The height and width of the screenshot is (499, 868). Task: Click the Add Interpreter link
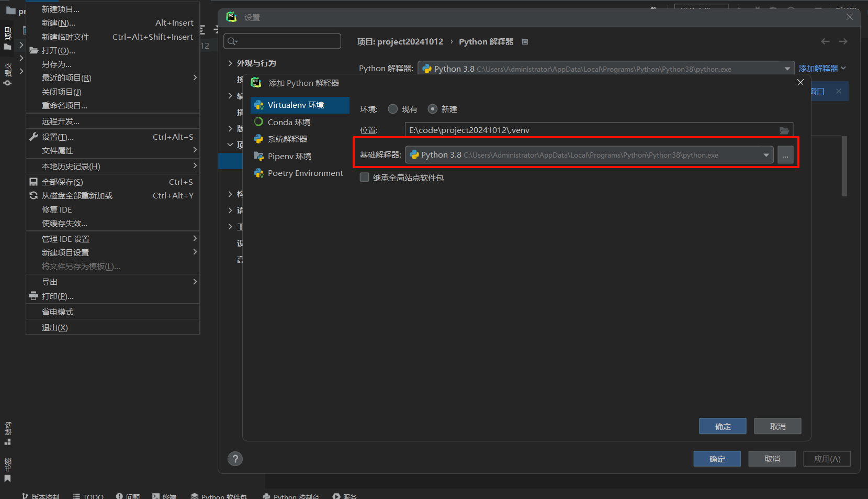[822, 69]
